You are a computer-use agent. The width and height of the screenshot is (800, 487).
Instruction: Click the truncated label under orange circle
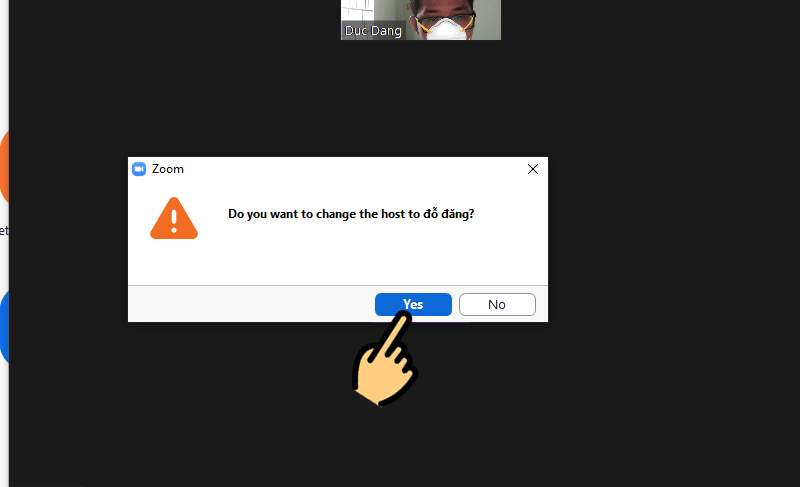[x=4, y=231]
